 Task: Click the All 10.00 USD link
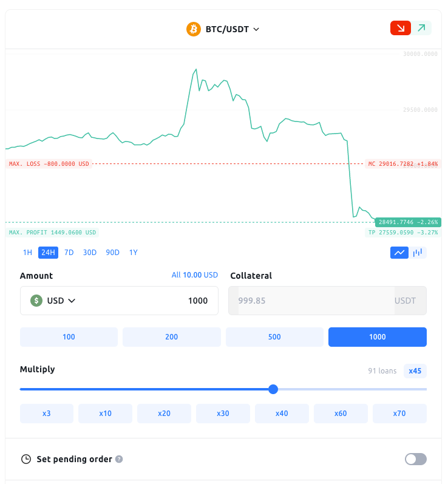click(x=194, y=275)
